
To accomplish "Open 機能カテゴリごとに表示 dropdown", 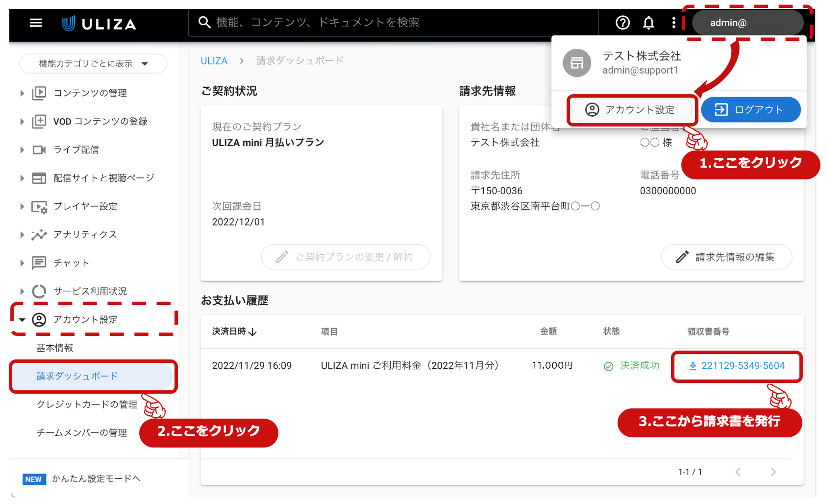I will [93, 64].
